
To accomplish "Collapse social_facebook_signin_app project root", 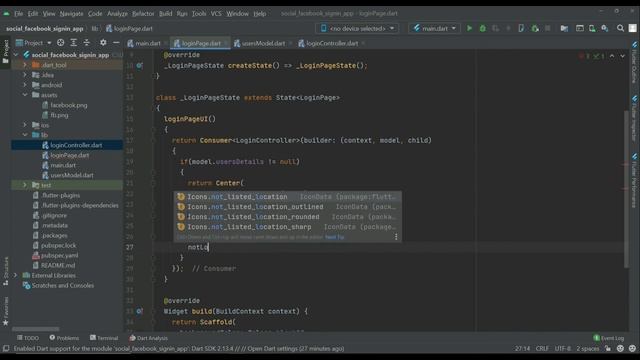I will pos(16,55).
